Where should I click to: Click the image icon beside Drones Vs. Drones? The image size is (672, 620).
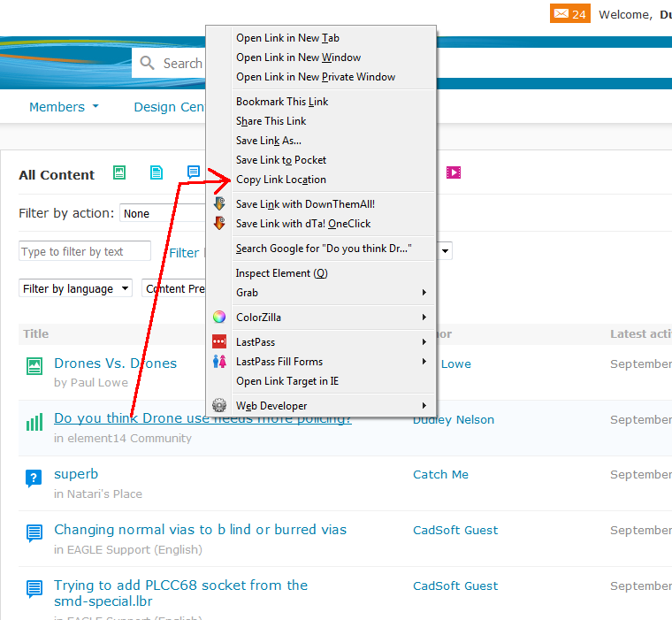[x=34, y=366]
